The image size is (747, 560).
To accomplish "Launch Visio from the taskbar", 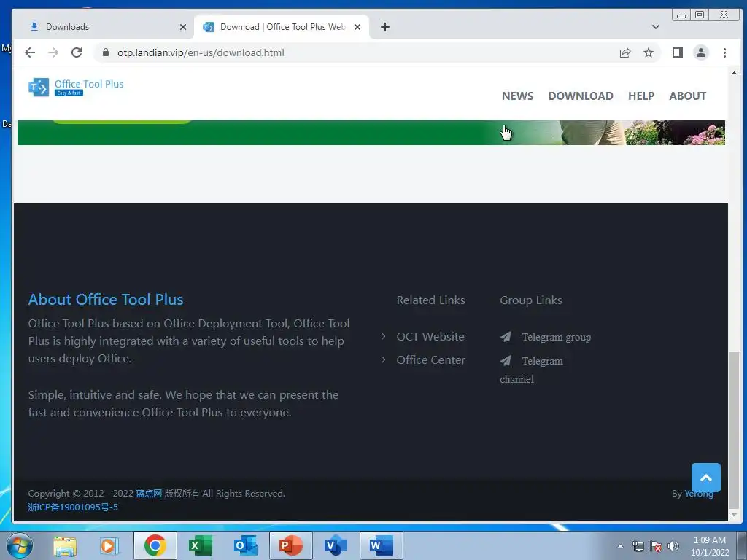I will (336, 545).
